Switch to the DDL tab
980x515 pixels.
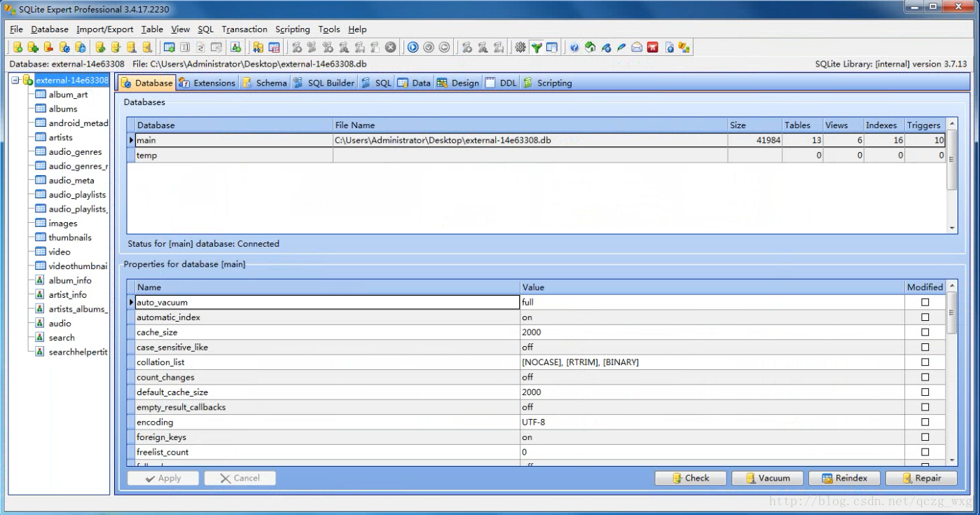click(502, 83)
